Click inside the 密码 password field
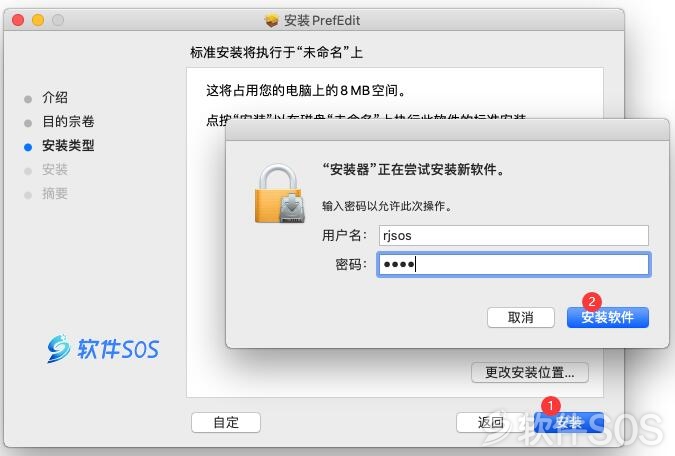Image resolution: width=675 pixels, height=456 pixels. [514, 264]
